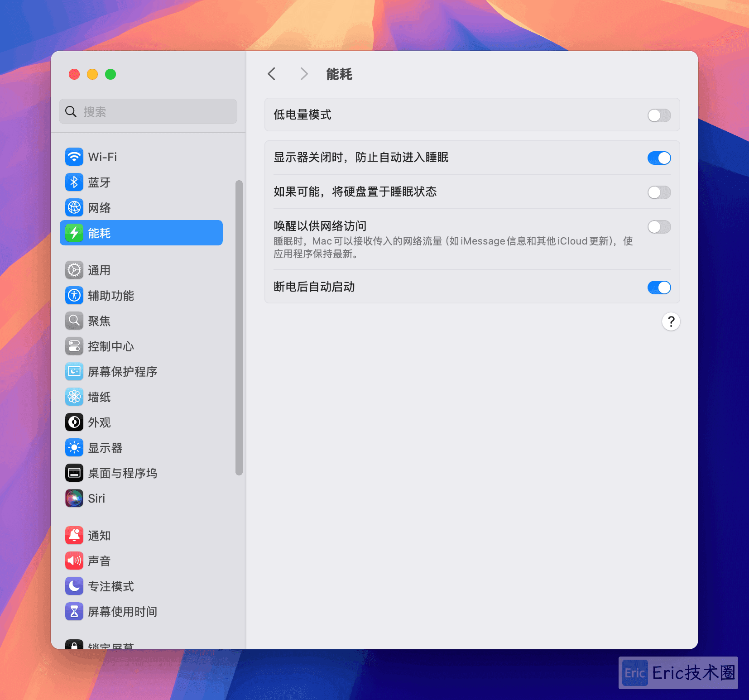Image resolution: width=749 pixels, height=700 pixels.
Task: Click the Screen Time (屏幕使用时间) hourglass icon
Action: 74,612
